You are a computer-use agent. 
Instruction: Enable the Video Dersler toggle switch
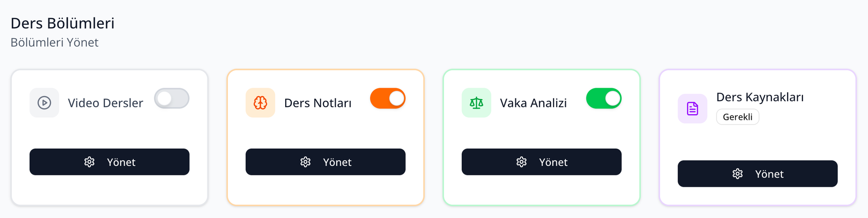[172, 99]
